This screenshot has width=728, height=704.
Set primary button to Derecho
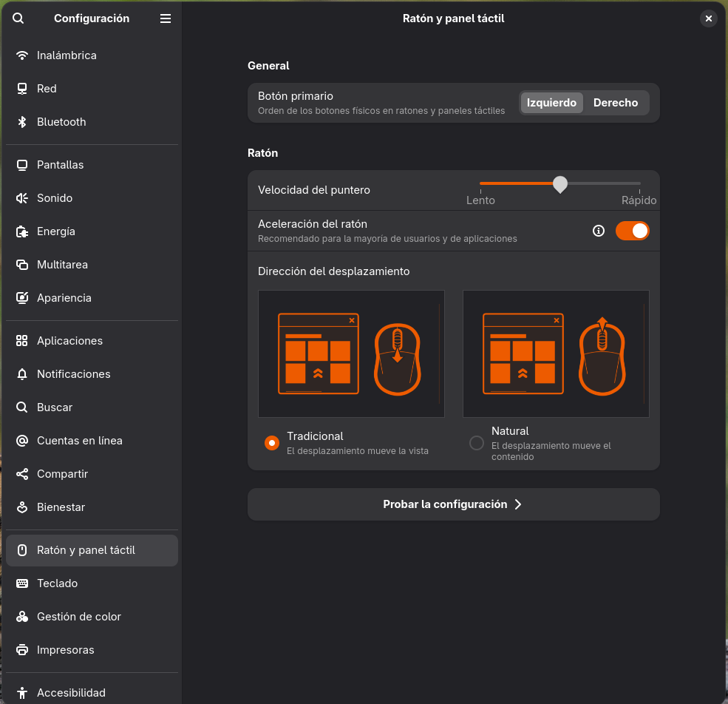coord(615,103)
